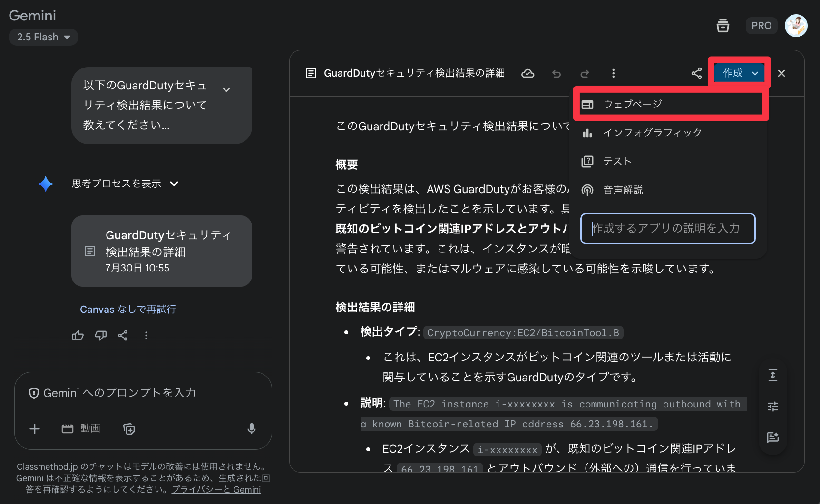
Task: Open the user profile avatar
Action: tap(796, 26)
